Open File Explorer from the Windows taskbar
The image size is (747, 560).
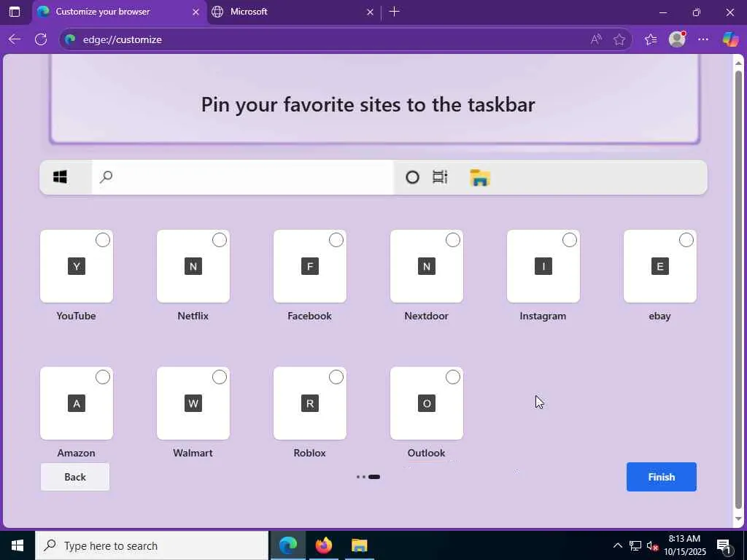(x=359, y=545)
